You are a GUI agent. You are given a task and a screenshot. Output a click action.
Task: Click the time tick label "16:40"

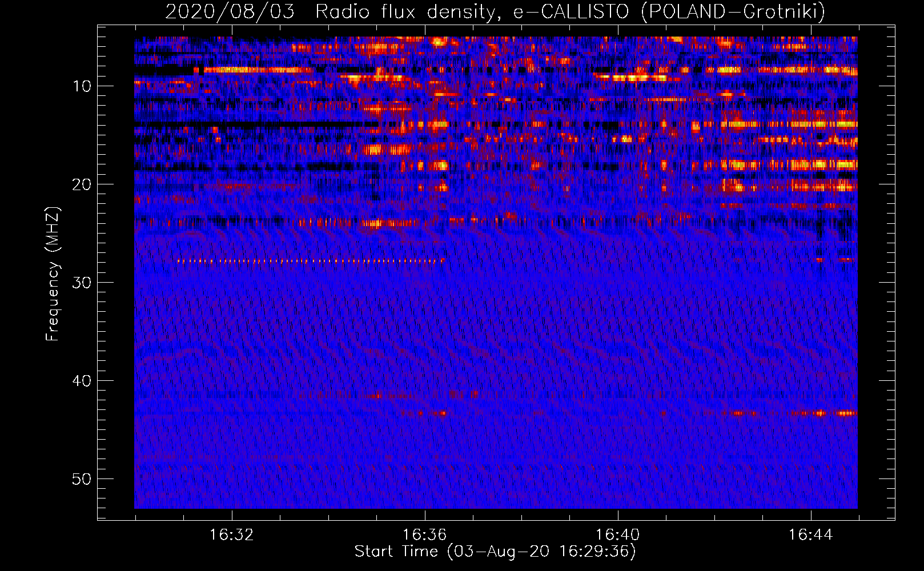coord(617,535)
